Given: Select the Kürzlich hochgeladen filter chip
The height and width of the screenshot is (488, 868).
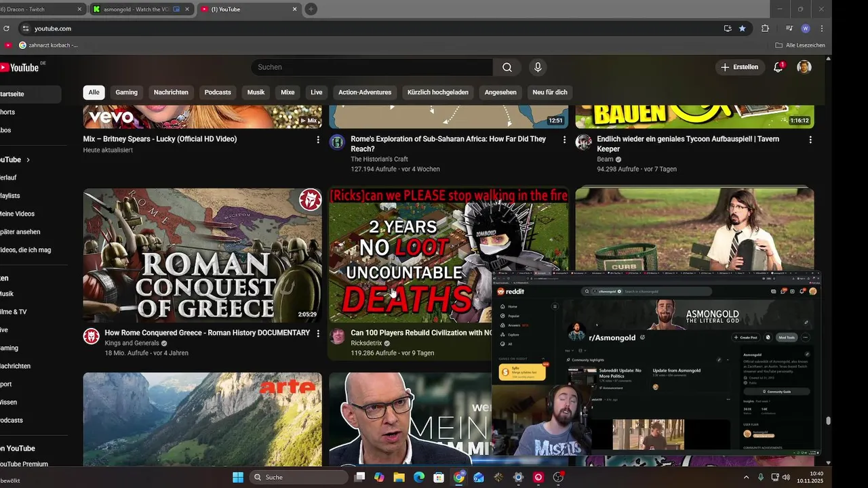Looking at the screenshot, I should pos(438,92).
